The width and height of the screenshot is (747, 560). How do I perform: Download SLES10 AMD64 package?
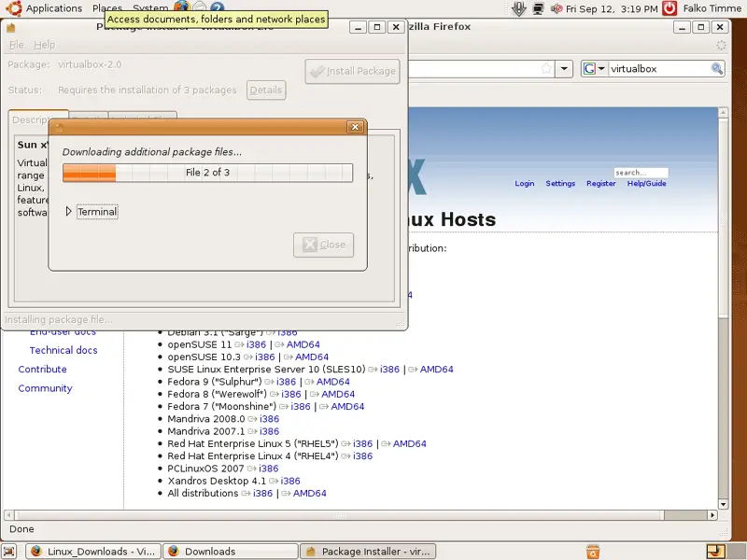click(436, 369)
